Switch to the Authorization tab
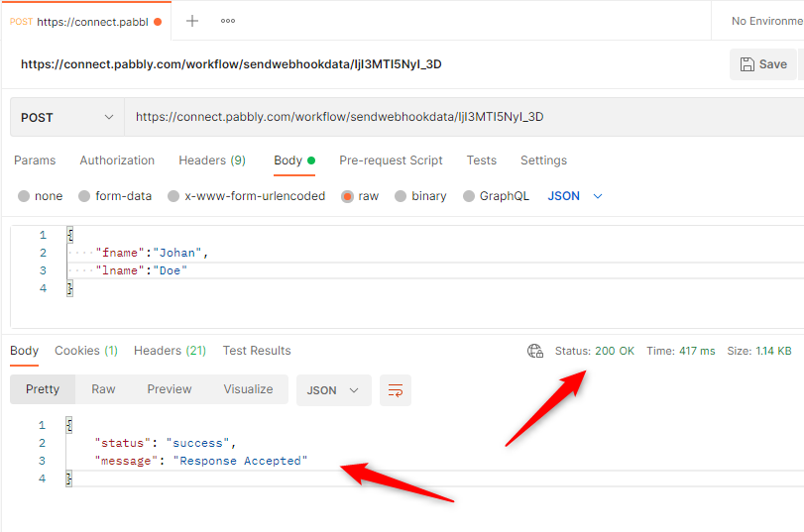 click(x=117, y=160)
